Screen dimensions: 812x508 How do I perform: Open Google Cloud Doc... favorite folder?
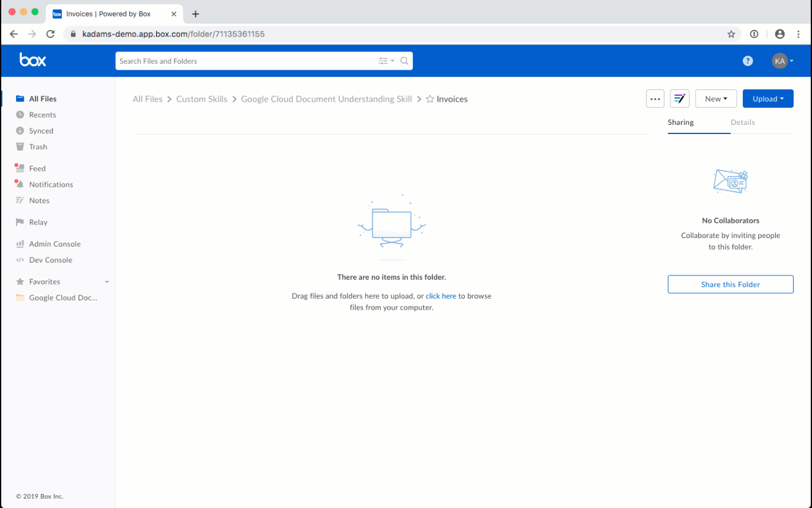[63, 297]
